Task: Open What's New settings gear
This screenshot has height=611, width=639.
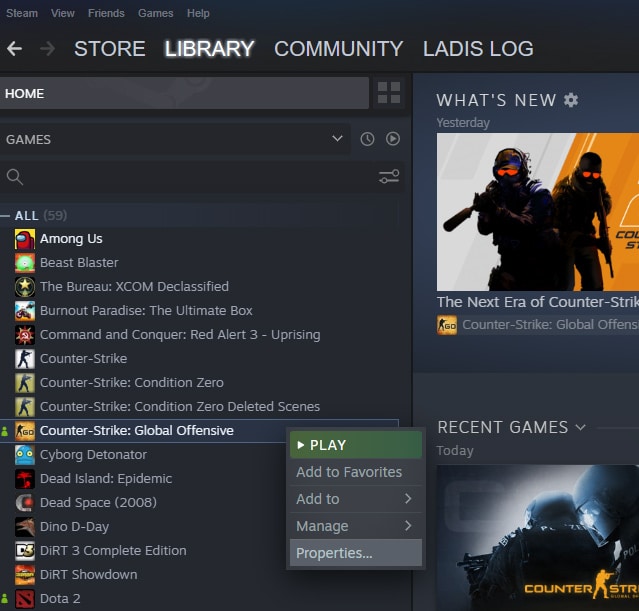Action: click(x=571, y=100)
